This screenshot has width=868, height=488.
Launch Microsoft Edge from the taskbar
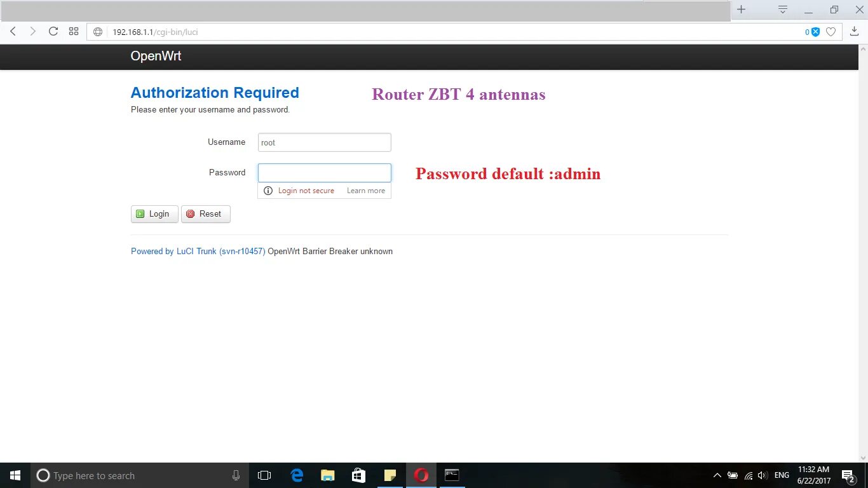click(x=297, y=475)
